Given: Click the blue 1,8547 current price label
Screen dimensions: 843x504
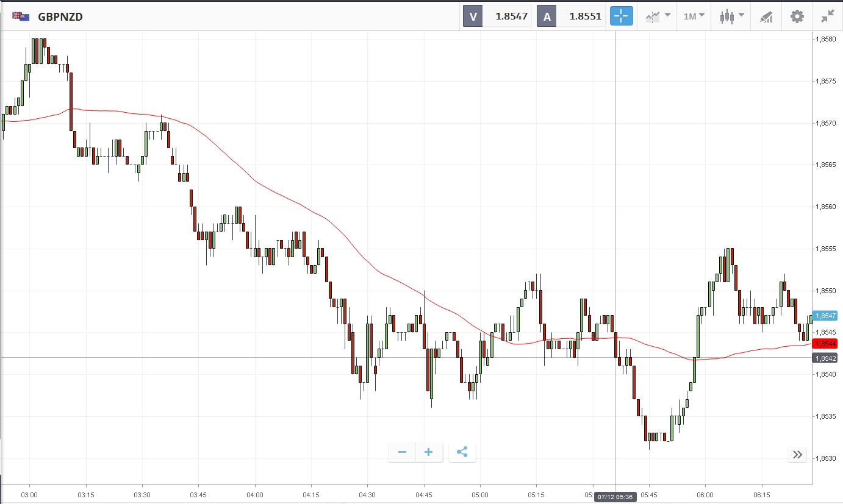Looking at the screenshot, I should 825,316.
